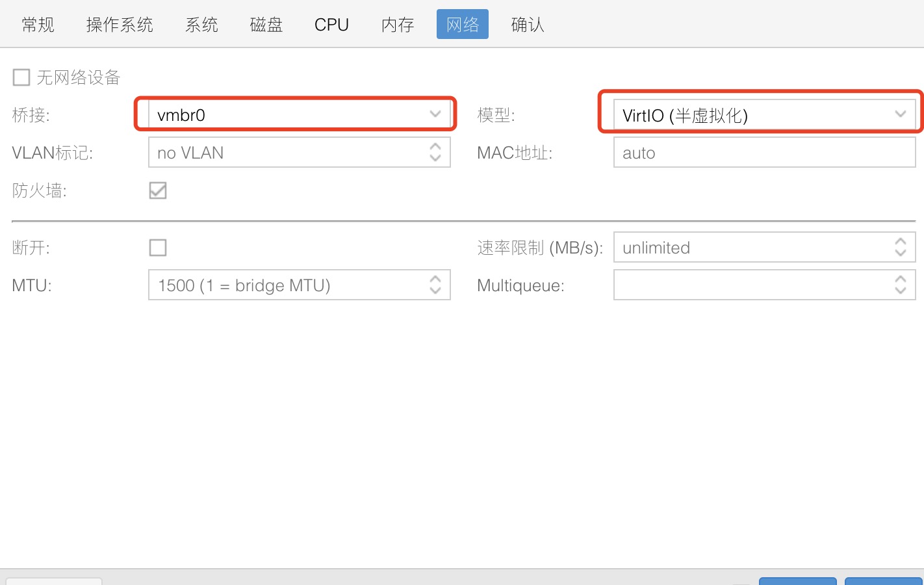Enable the 无网络设备 checkbox

(x=21, y=77)
